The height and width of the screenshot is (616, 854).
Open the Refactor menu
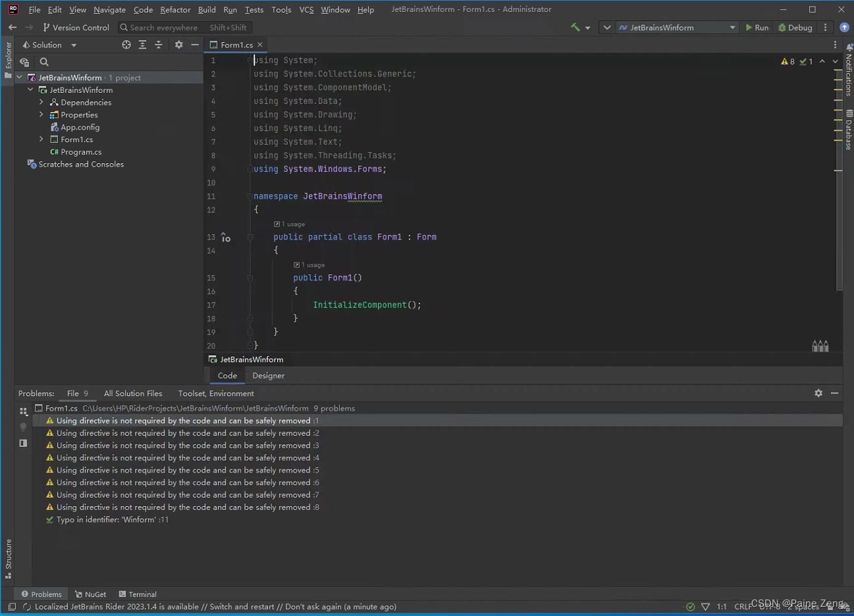pos(174,9)
